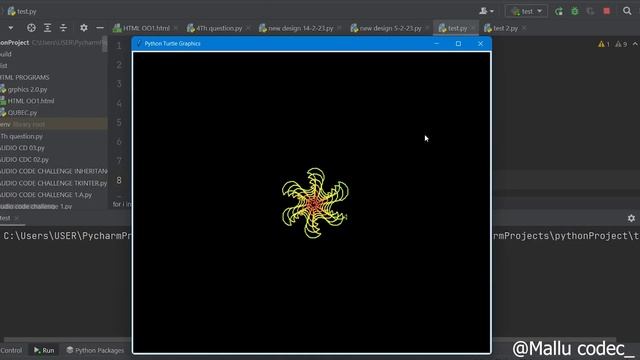Screen dimensions: 640x360
Task: Click the project tree vertical scrollbar
Action: (x=105, y=44)
